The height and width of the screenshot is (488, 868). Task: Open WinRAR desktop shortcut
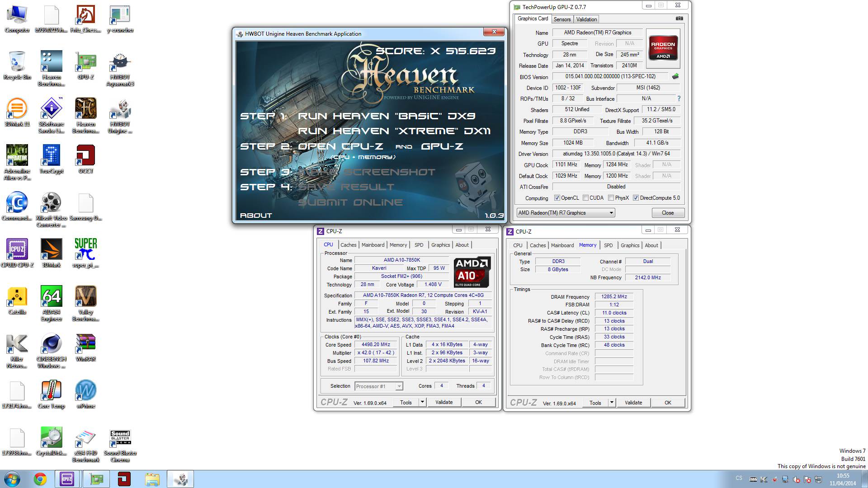(86, 347)
